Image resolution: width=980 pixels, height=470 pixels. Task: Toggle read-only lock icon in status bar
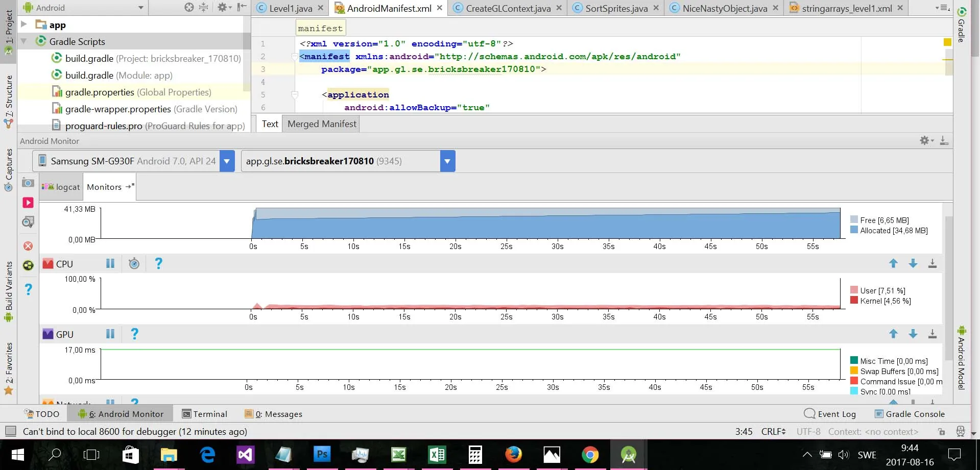coord(941,432)
